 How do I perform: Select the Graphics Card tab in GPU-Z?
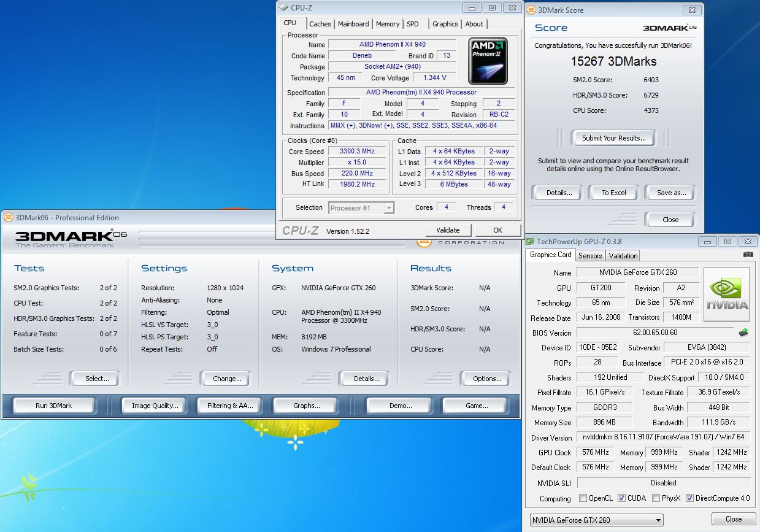[x=550, y=255]
